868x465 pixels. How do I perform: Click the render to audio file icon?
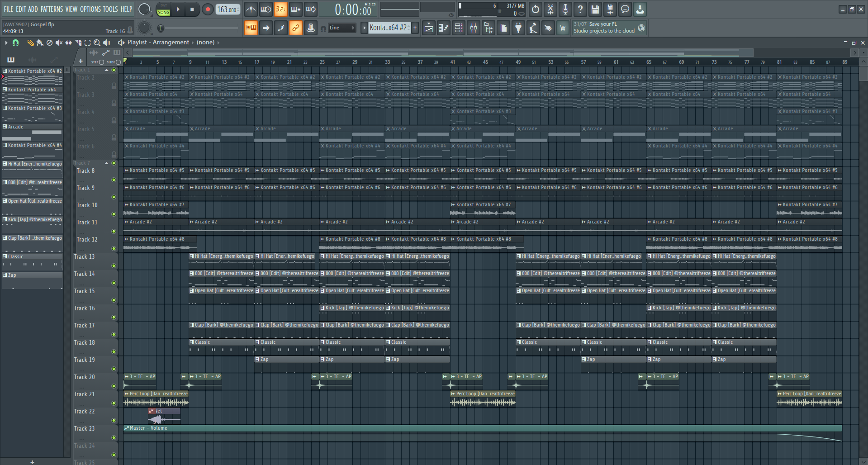(610, 9)
